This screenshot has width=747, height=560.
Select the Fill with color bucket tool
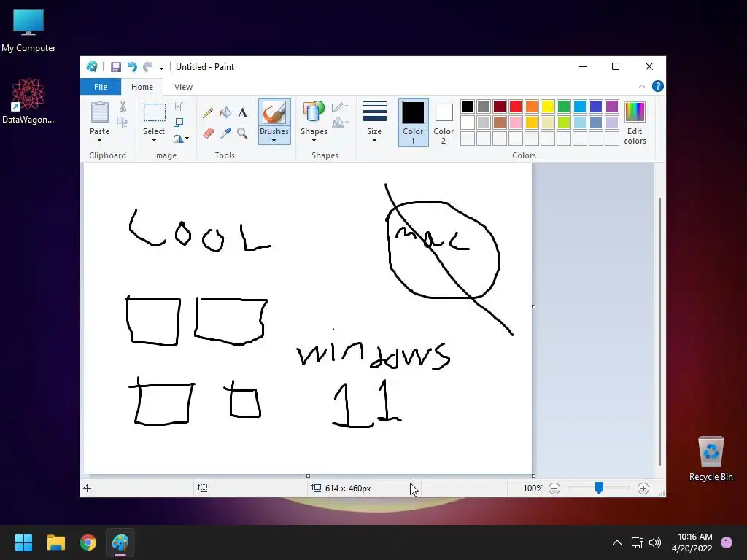tap(225, 113)
